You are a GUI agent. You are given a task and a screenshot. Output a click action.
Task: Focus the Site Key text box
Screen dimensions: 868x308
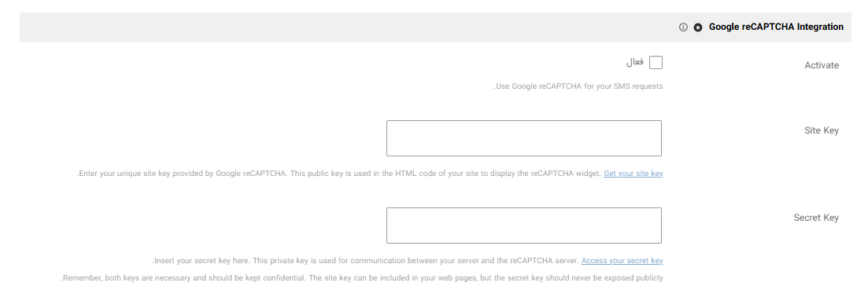coord(523,138)
